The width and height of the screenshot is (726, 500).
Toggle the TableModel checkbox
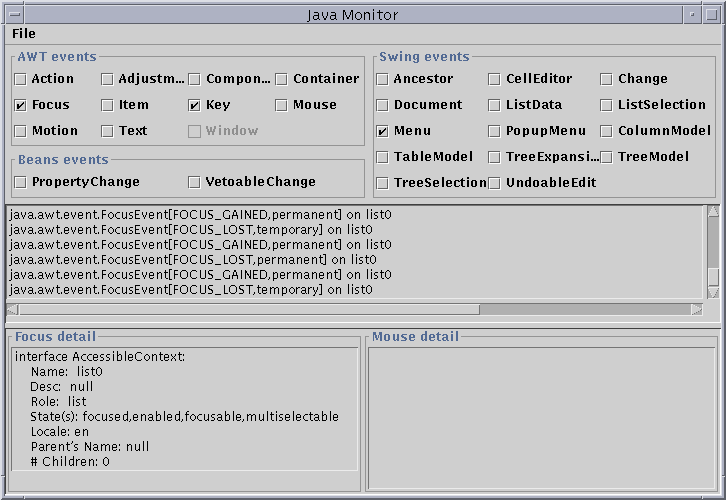click(382, 157)
